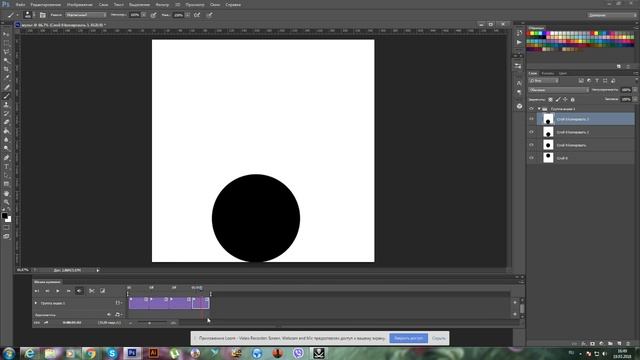Screen dimensions: 640x360
Task: Lock transparent pixels in Layers panel
Action: click(550, 99)
